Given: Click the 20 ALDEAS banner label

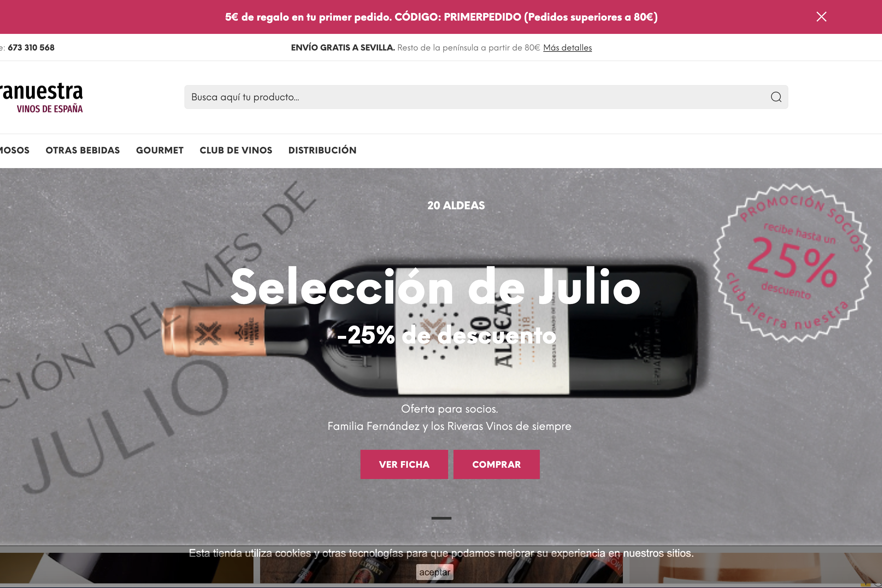Looking at the screenshot, I should [456, 206].
